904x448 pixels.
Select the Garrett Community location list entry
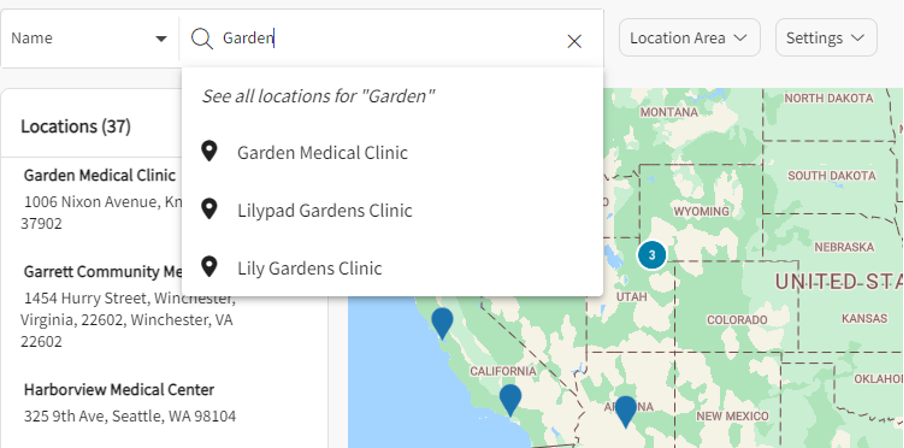pyautogui.click(x=102, y=272)
